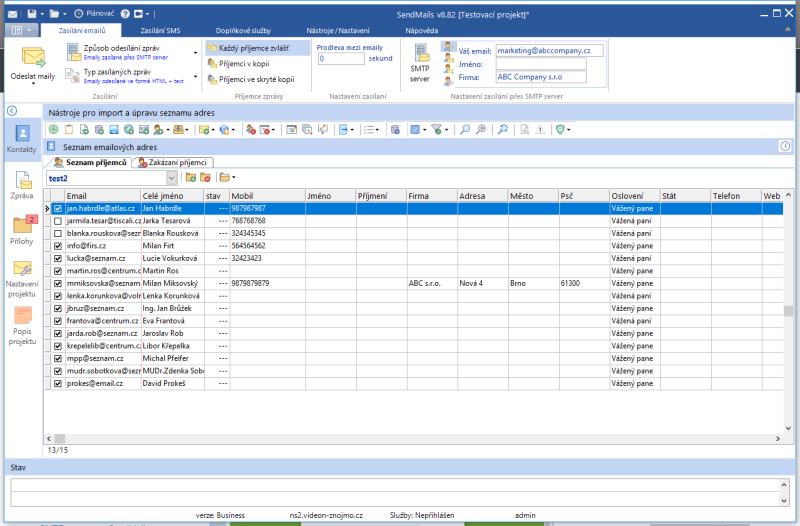Click the Odeslat maily send button
Viewport: 800px width, 526px height.
tap(33, 63)
